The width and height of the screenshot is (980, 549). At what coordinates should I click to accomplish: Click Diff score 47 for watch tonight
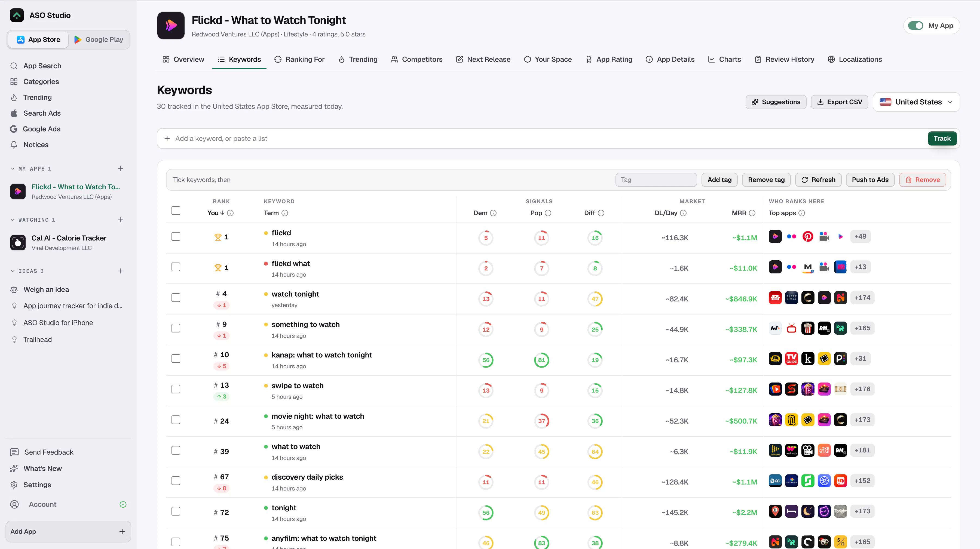[x=595, y=299]
